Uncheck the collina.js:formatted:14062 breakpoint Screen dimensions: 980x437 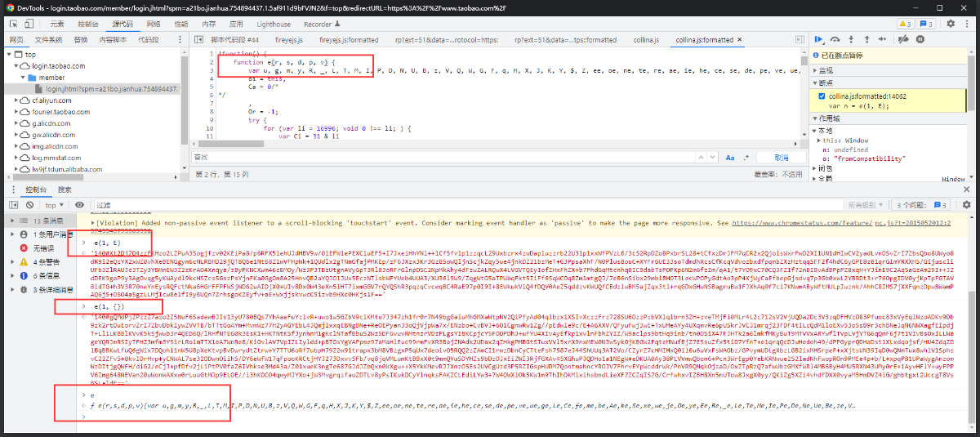coord(822,96)
